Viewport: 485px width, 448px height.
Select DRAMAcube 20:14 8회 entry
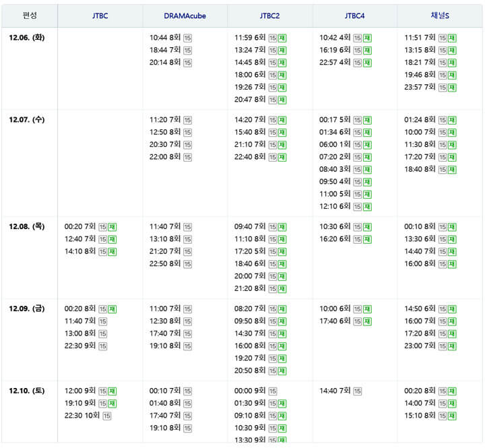(165, 62)
